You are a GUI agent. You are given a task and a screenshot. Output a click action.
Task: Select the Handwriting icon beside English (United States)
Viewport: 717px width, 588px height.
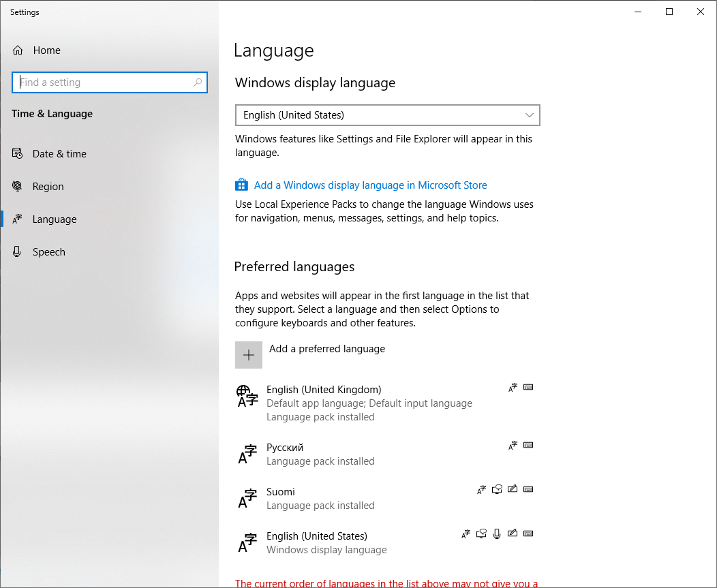(x=513, y=533)
